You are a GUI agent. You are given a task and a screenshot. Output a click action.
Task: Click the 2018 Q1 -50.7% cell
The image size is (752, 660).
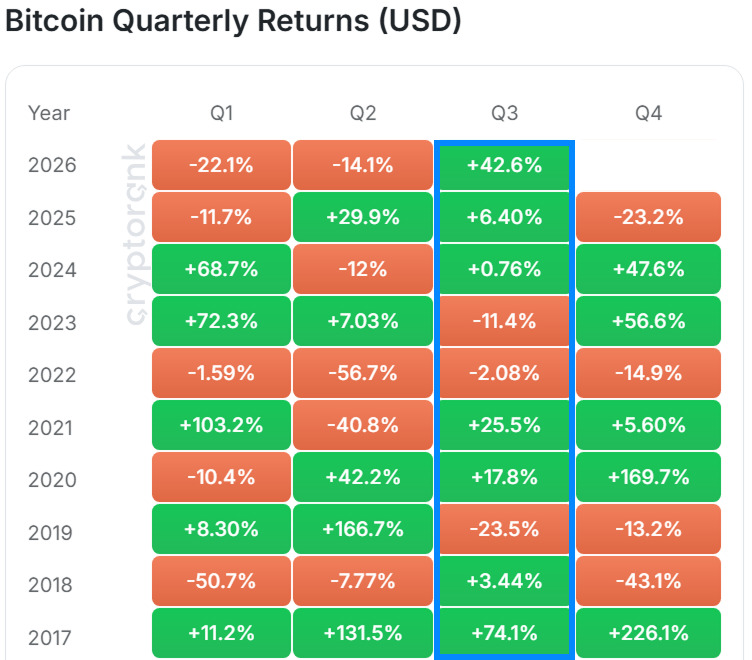[x=222, y=581]
